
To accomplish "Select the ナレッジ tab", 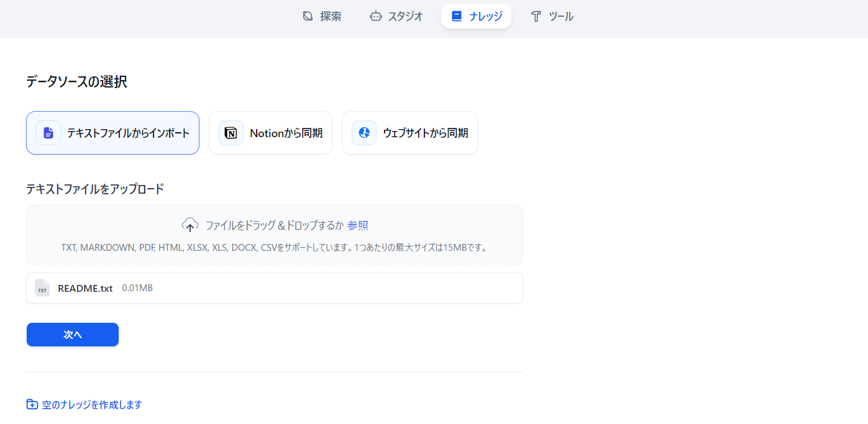I will tap(476, 16).
